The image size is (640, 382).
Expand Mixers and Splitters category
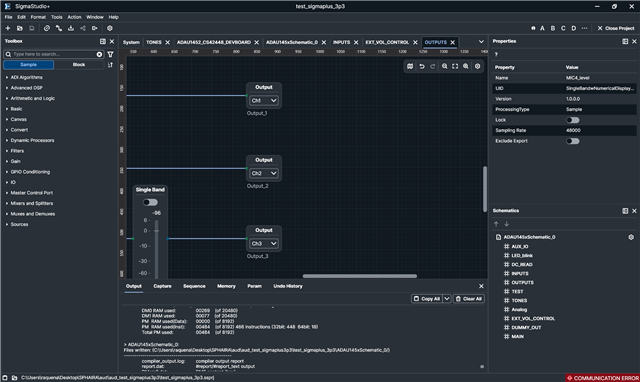pos(31,203)
